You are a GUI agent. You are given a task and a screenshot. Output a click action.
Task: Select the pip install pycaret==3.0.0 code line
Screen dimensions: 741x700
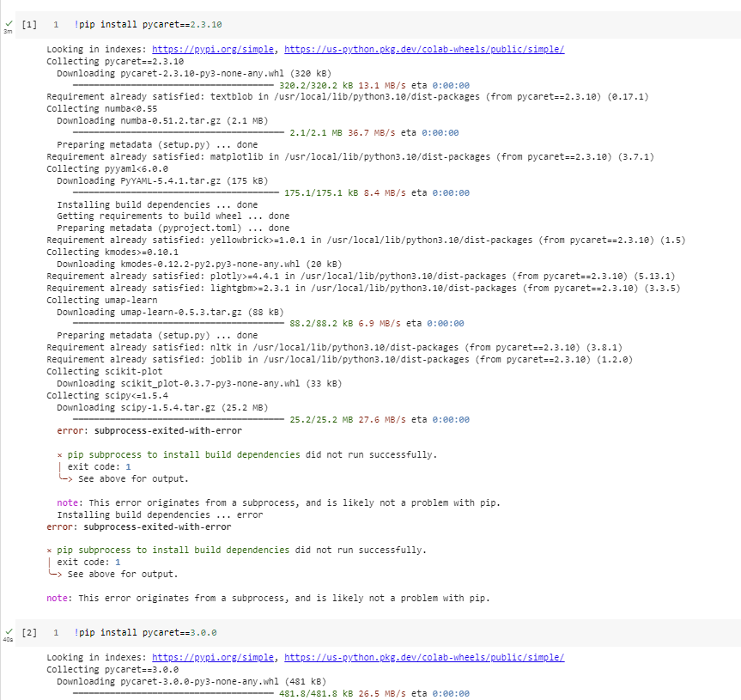(x=146, y=631)
